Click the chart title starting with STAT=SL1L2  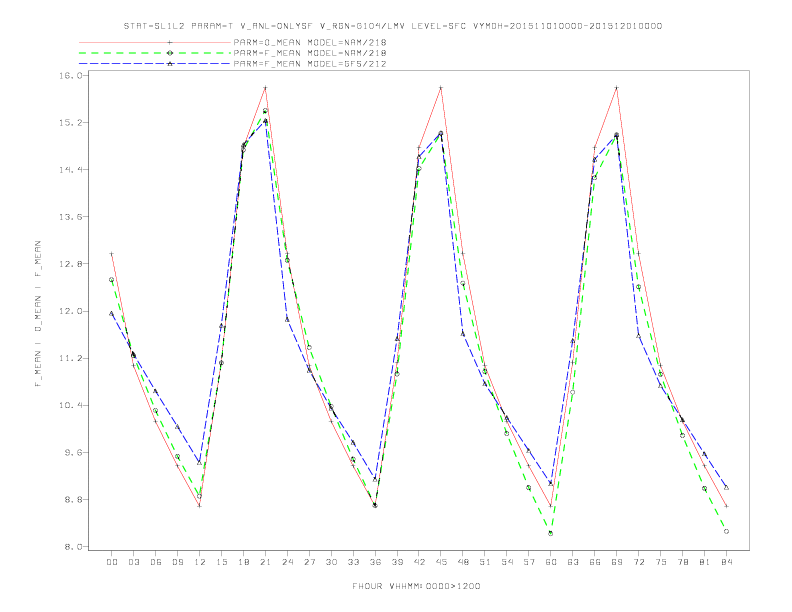pyautogui.click(x=393, y=26)
